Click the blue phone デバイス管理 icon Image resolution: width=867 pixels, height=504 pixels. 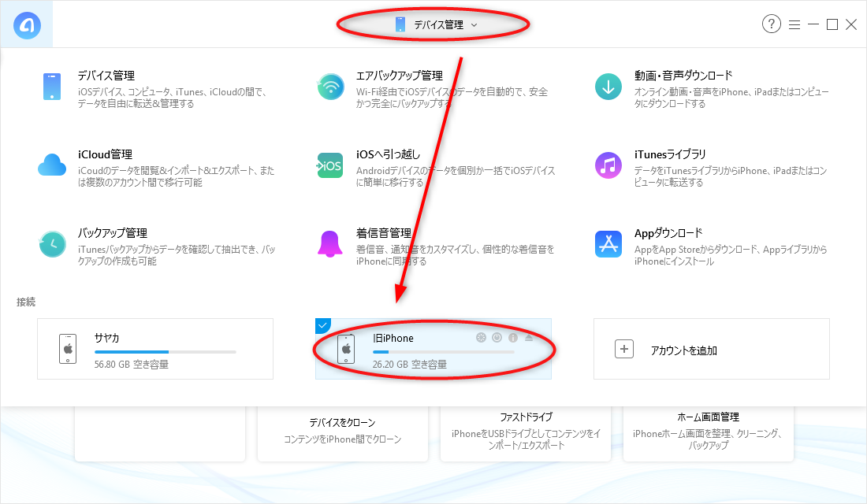[52, 87]
